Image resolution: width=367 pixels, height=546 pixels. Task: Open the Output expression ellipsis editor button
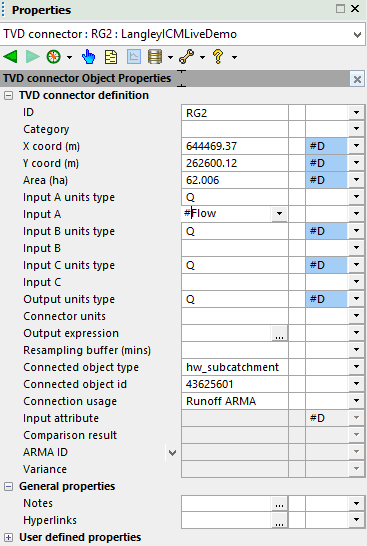pyautogui.click(x=279, y=333)
